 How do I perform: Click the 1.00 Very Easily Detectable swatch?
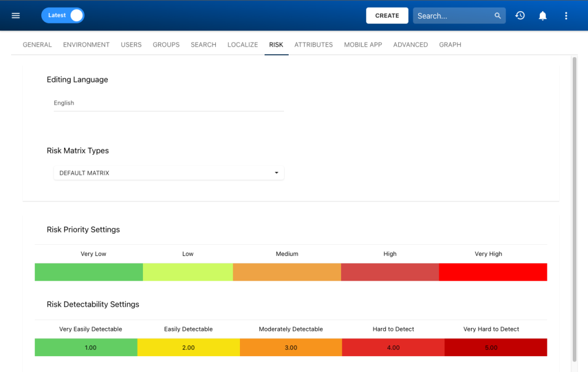(86, 347)
